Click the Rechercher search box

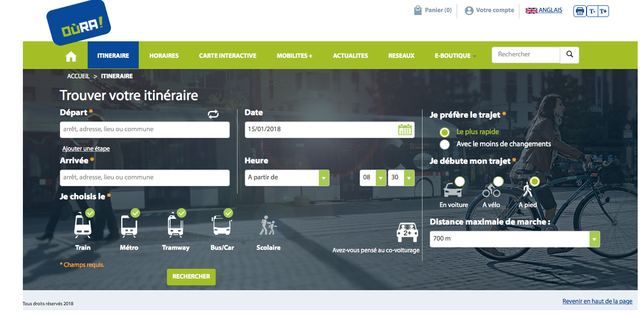526,55
